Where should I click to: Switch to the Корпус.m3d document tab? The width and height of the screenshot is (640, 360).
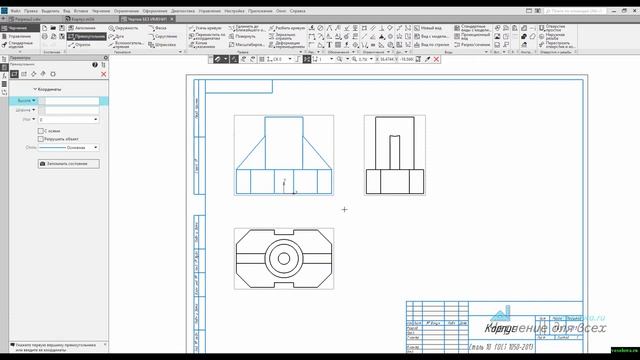[x=83, y=19]
